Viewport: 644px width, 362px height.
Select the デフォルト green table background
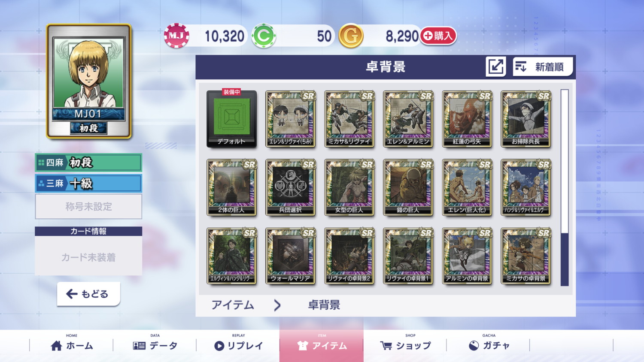[x=231, y=119]
